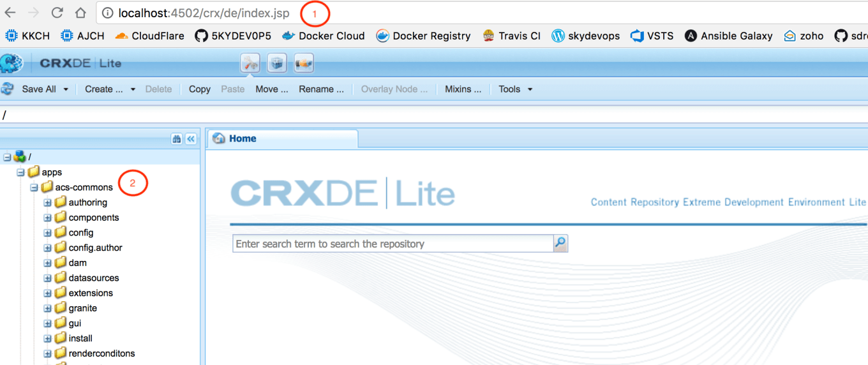868x365 pixels.
Task: Go to browser home page
Action: (80, 13)
